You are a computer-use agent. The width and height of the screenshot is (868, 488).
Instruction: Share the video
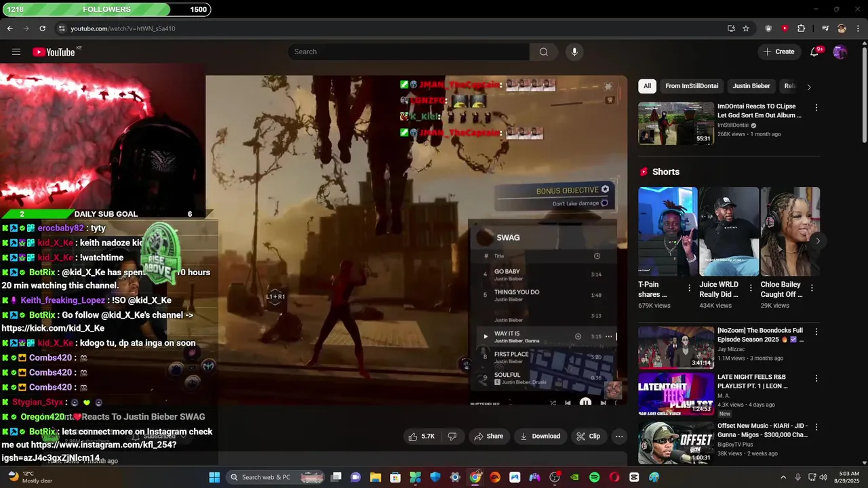(x=488, y=436)
